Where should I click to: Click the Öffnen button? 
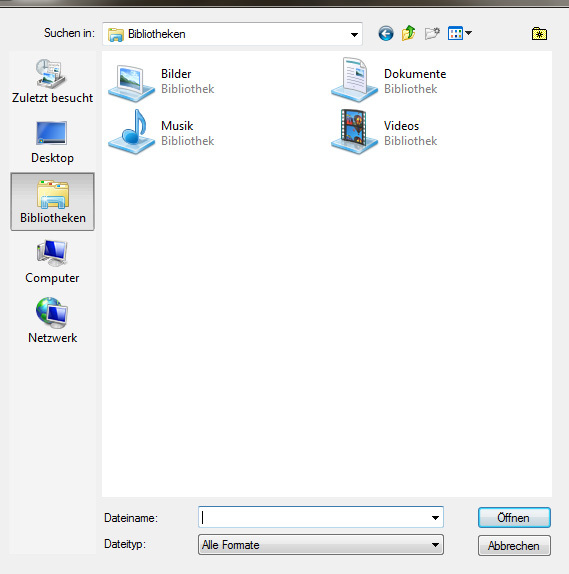tap(514, 518)
